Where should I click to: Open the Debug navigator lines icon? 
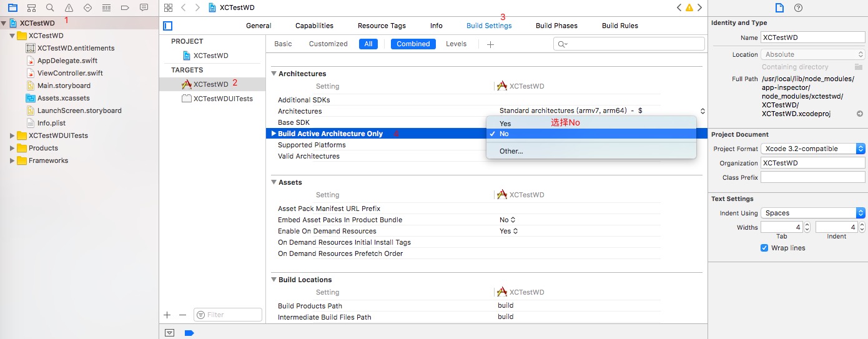click(106, 7)
